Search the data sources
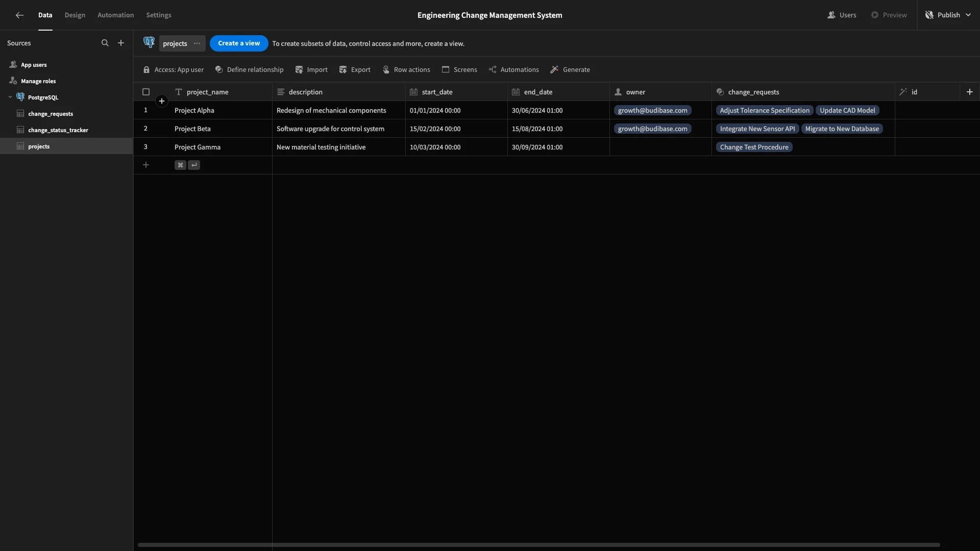This screenshot has height=551, width=980. click(105, 43)
